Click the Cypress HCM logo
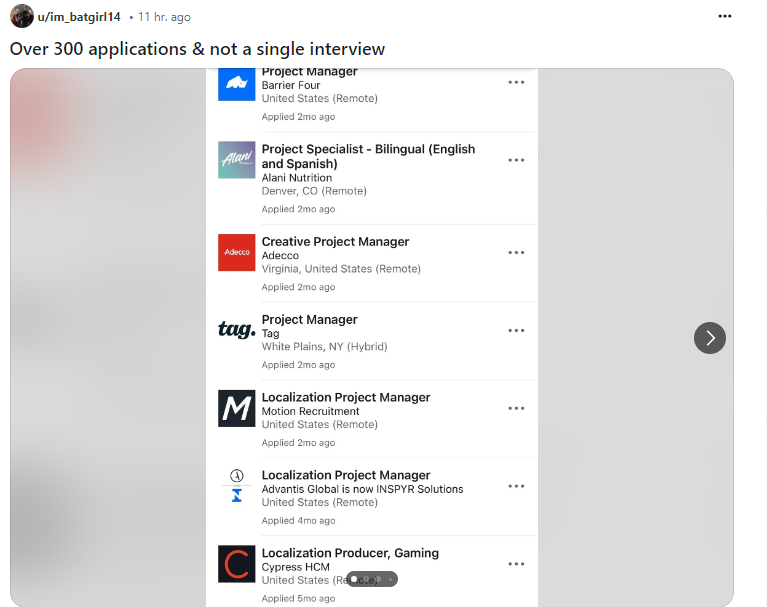 click(x=237, y=564)
